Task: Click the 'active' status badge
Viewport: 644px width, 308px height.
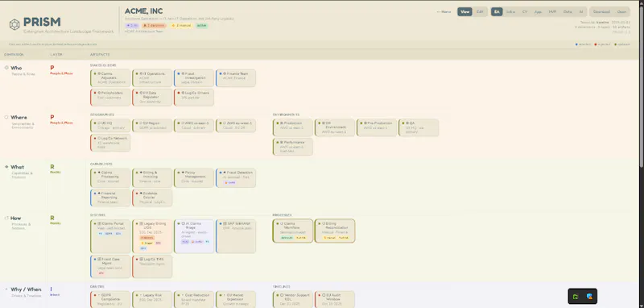Action: pyautogui.click(x=202, y=26)
